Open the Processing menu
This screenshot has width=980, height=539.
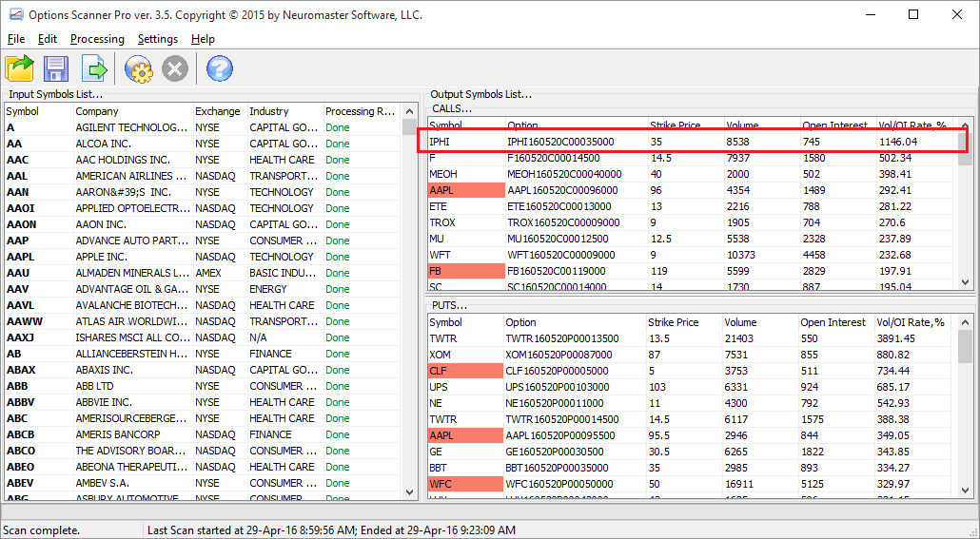[x=97, y=39]
